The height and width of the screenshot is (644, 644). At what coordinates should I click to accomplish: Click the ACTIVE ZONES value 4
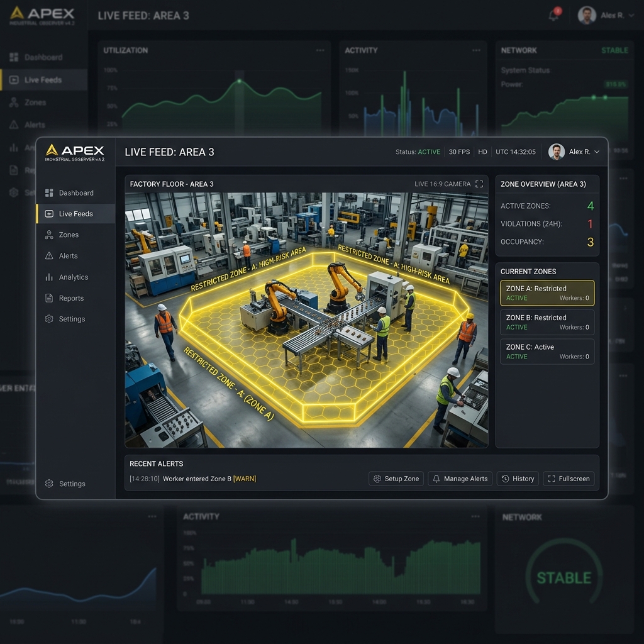591,206
